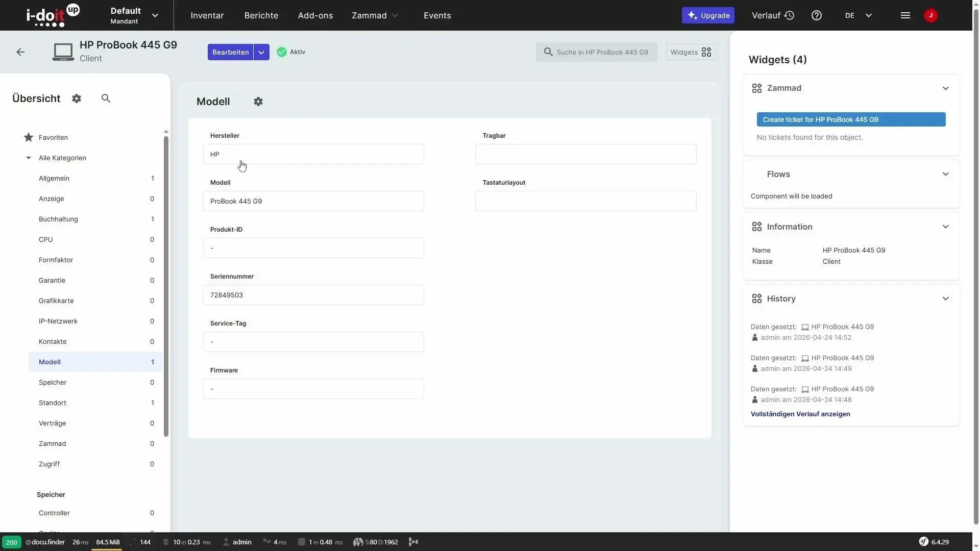
Task: Open the Übersicht category search icon
Action: (106, 98)
